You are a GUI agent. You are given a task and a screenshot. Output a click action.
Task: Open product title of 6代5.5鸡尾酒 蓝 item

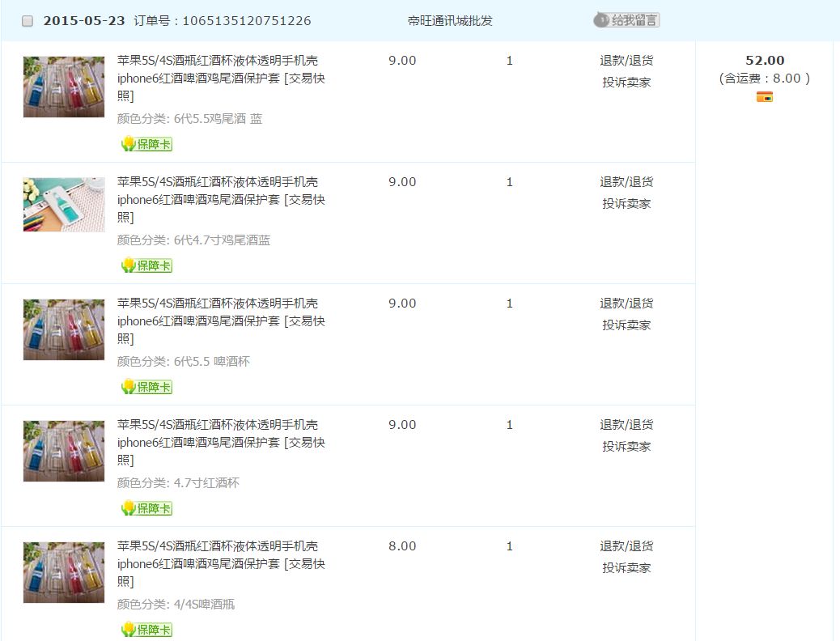tap(221, 79)
